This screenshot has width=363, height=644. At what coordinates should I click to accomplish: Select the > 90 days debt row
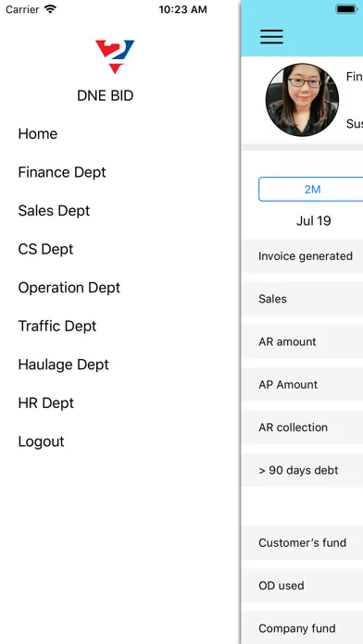point(302,470)
